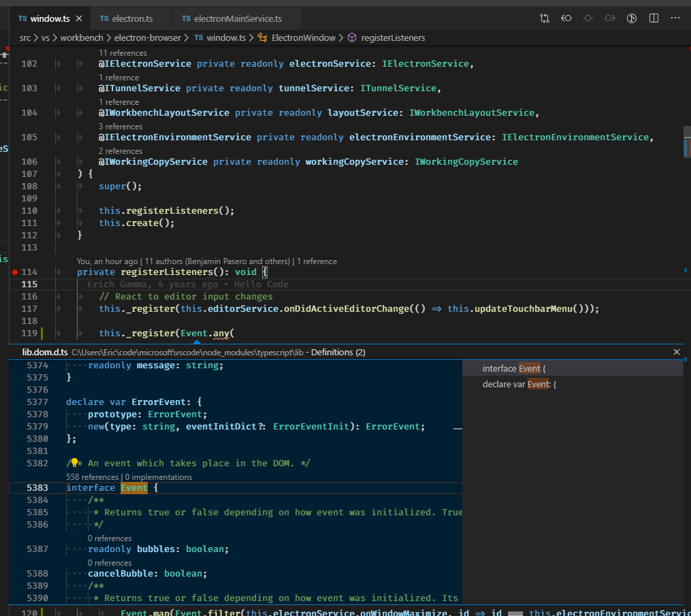The height and width of the screenshot is (616, 691).
Task: Click 'IWorkbenchLayoutService' type on line 104
Action: pyautogui.click(x=472, y=113)
